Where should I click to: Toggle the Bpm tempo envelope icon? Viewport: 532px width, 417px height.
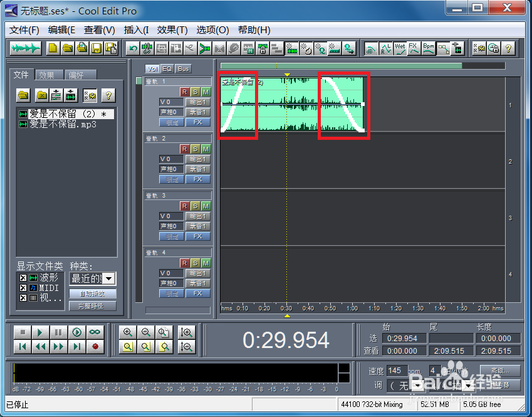[x=429, y=48]
